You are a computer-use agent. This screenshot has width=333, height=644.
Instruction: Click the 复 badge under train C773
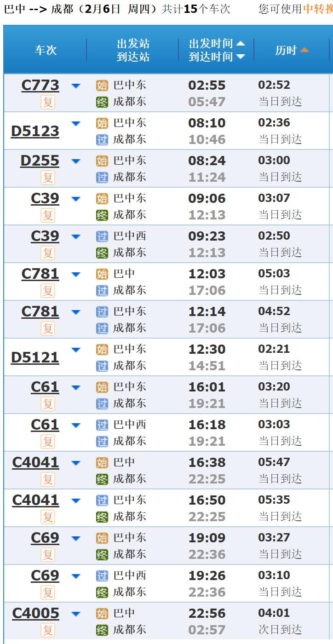click(x=48, y=102)
